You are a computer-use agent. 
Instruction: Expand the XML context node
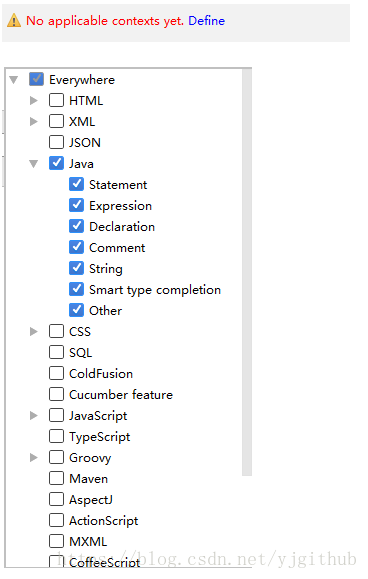pyautogui.click(x=34, y=121)
